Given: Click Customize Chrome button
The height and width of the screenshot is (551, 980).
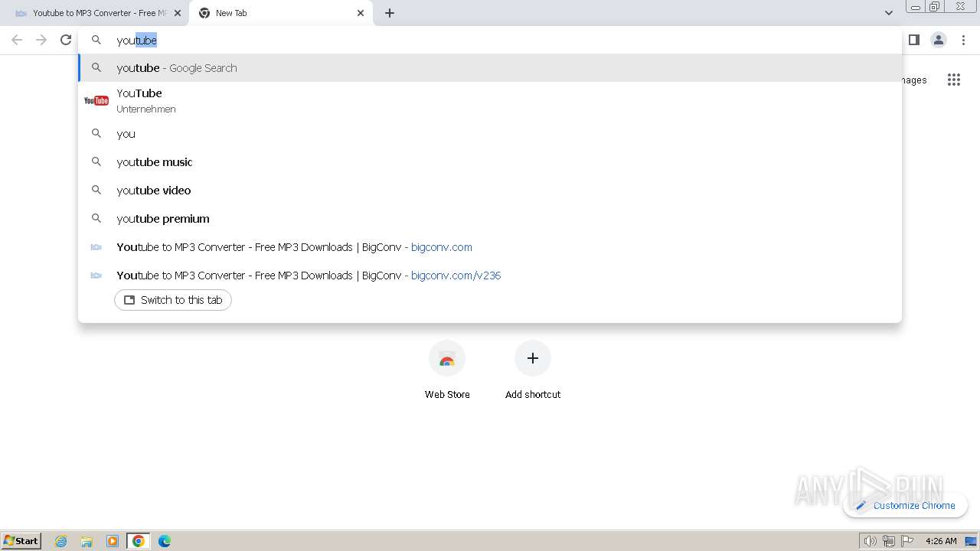Looking at the screenshot, I should click(906, 505).
